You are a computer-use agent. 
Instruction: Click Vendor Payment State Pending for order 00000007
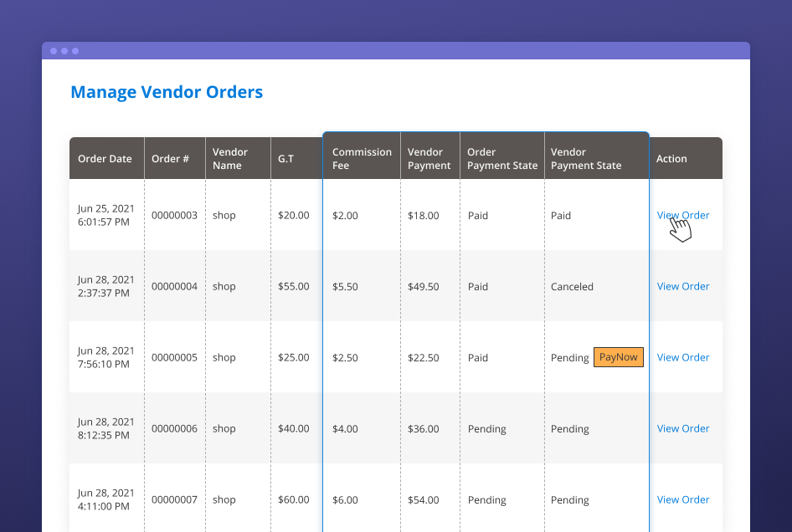click(x=570, y=500)
